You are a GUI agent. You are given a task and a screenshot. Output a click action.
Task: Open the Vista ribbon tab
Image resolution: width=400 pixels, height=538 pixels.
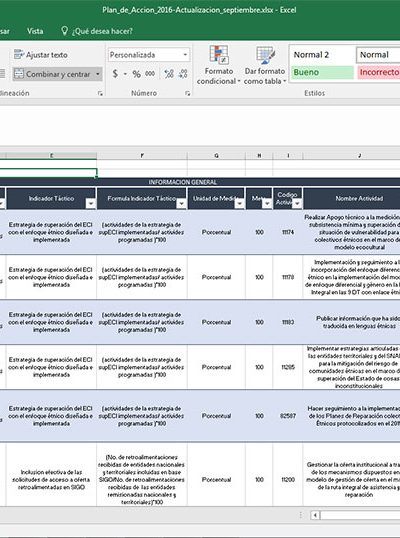pyautogui.click(x=35, y=31)
